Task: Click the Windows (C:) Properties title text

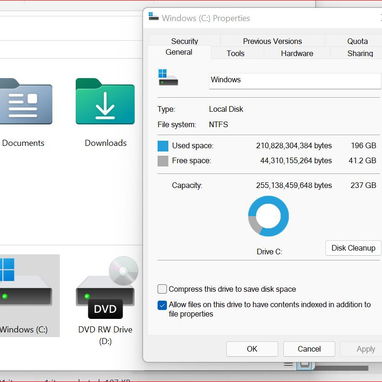Action: point(206,18)
